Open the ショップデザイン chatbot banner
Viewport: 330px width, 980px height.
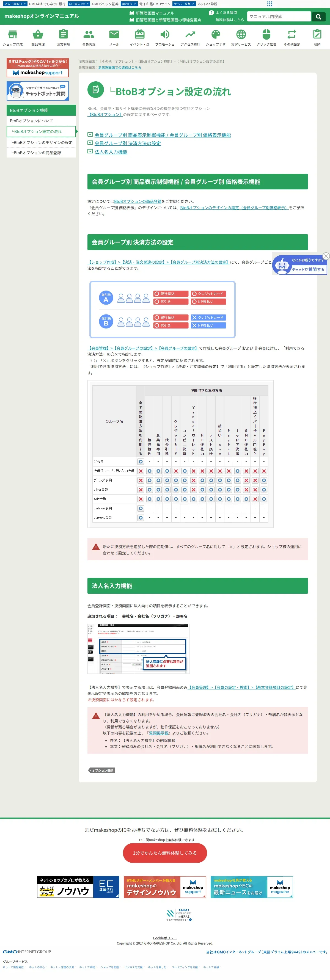[x=38, y=91]
